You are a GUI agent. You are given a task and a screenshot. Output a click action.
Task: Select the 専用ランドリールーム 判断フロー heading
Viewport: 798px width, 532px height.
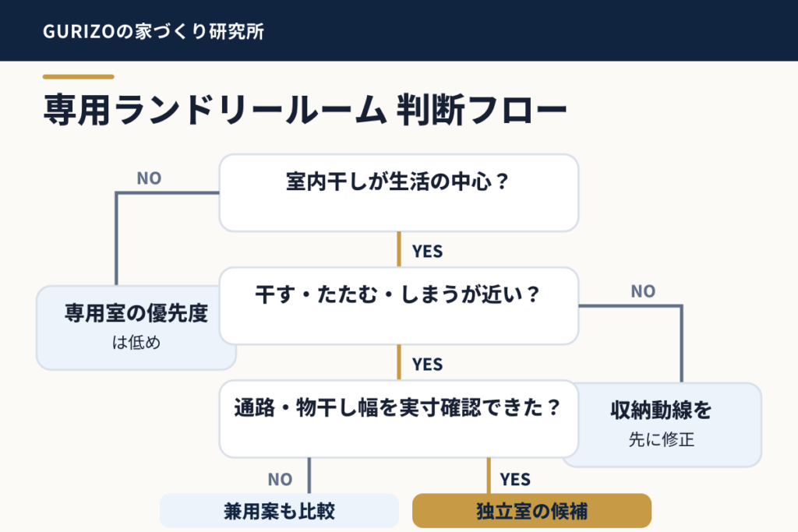tap(305, 109)
